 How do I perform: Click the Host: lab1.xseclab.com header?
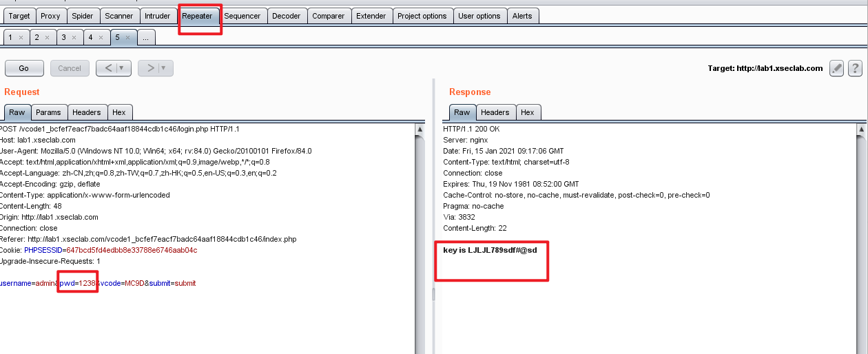[38, 140]
